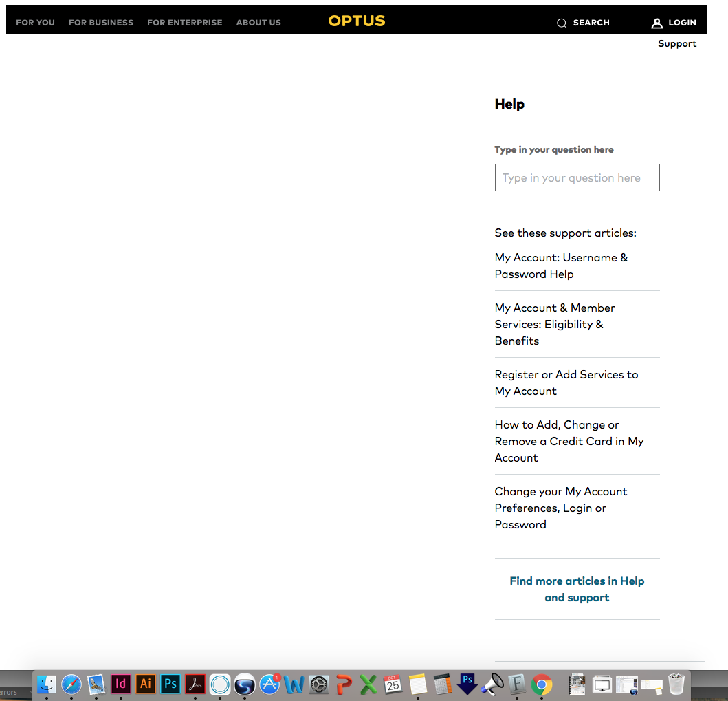Open the Mail app with eagle stamp

[x=96, y=684]
